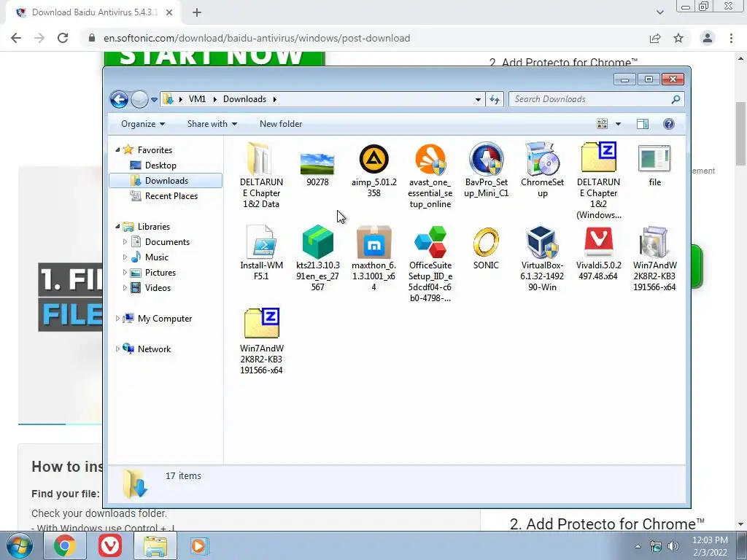This screenshot has width=747, height=560.
Task: Select the kts21.3.10.391en_es_27567 installer
Action: [x=317, y=258]
